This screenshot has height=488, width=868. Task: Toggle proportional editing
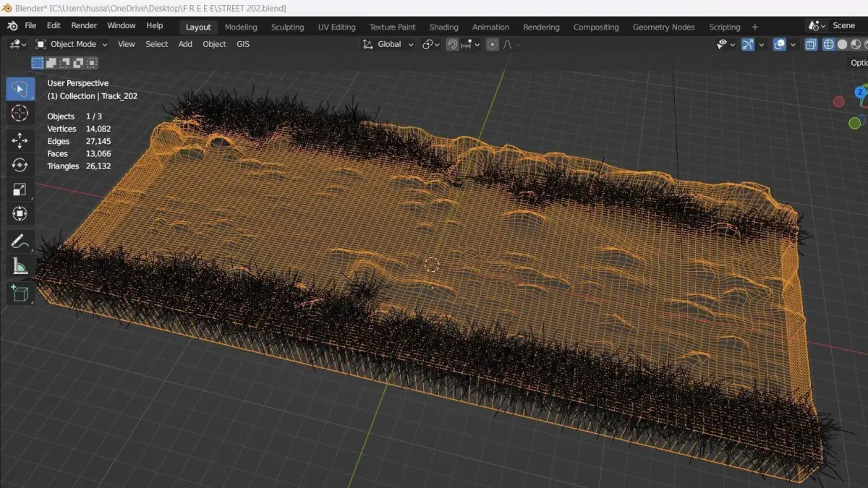click(x=493, y=45)
